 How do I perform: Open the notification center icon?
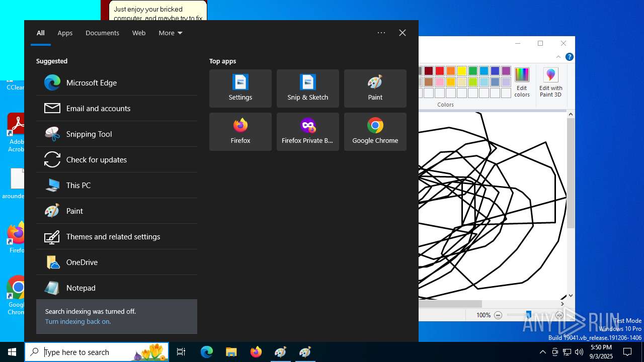[627, 352]
